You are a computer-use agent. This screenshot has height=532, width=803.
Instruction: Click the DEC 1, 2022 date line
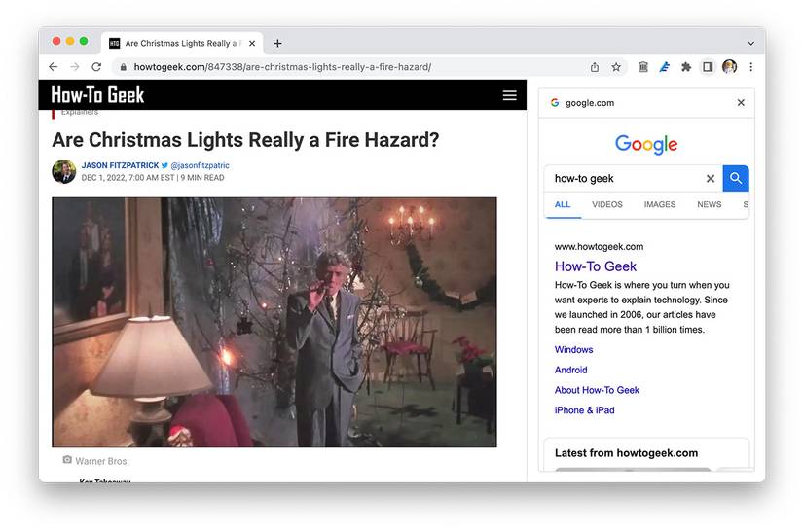coord(153,178)
